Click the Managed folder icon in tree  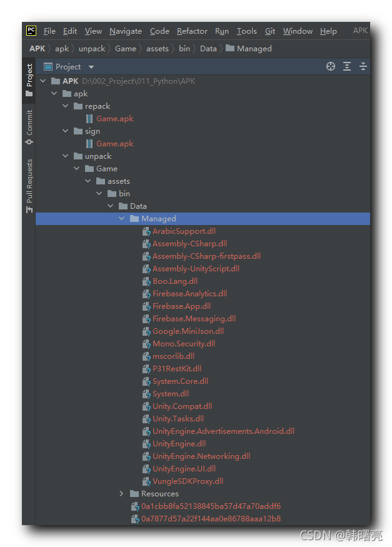[134, 219]
